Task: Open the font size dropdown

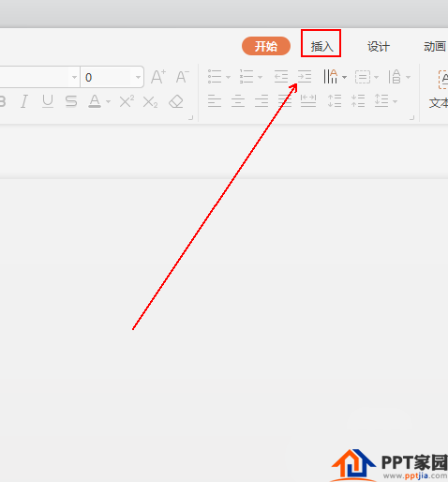Action: [138, 77]
